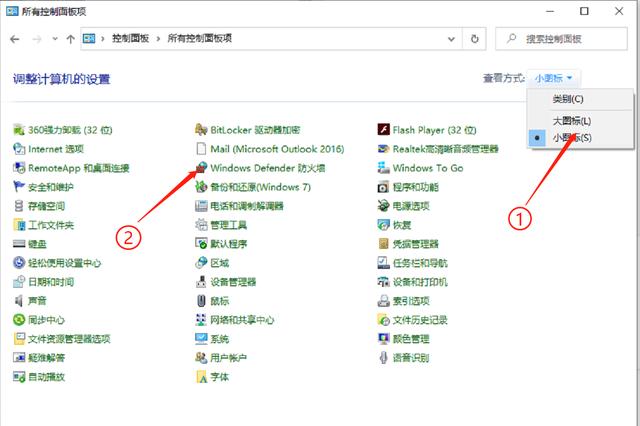The width and height of the screenshot is (640, 426).
Task: Open the Mail (Microsoft Outlook 2016) icon
Action: 201,149
